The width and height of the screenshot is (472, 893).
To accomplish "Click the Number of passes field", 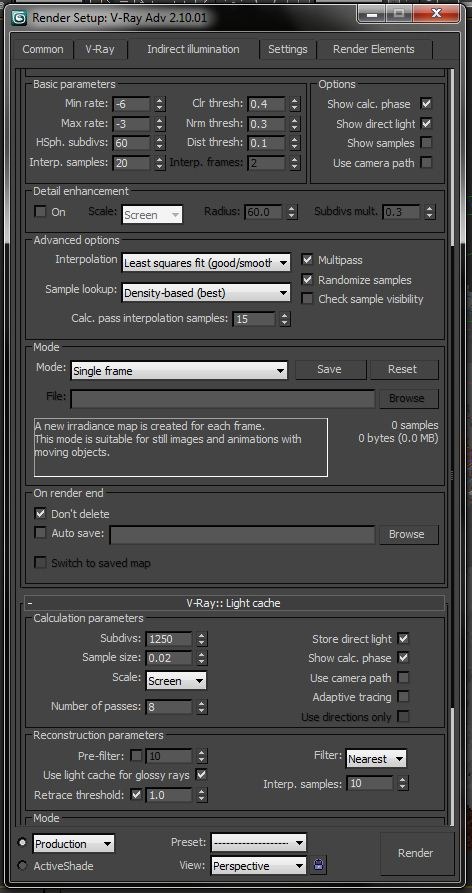I will coord(169,707).
